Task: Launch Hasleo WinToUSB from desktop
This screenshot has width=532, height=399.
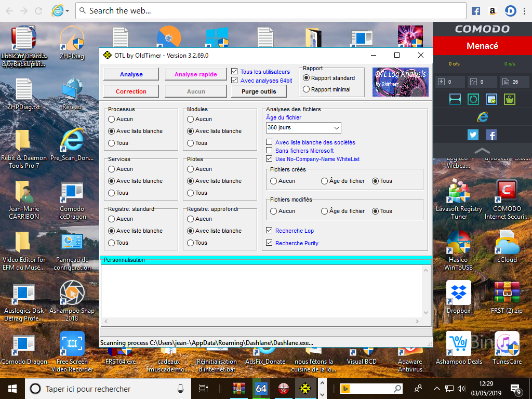Action: pos(458,250)
